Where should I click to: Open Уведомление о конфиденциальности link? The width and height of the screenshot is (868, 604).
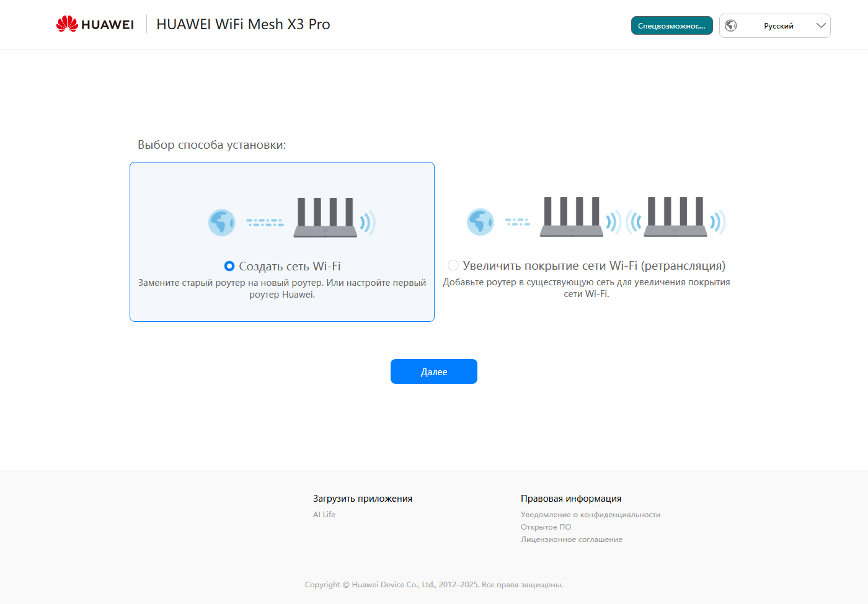(590, 515)
